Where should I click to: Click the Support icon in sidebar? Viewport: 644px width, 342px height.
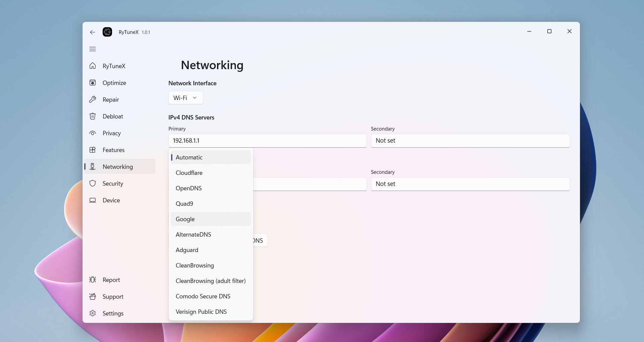coord(93,296)
